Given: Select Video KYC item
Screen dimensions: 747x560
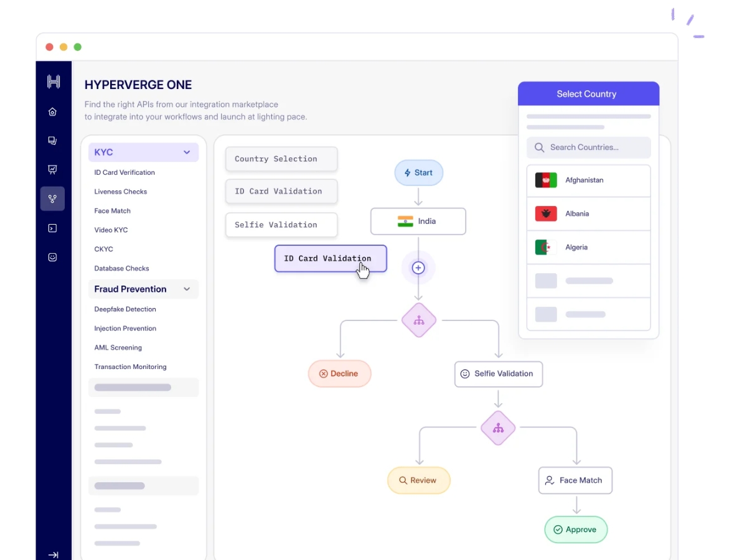Looking at the screenshot, I should click(x=111, y=230).
